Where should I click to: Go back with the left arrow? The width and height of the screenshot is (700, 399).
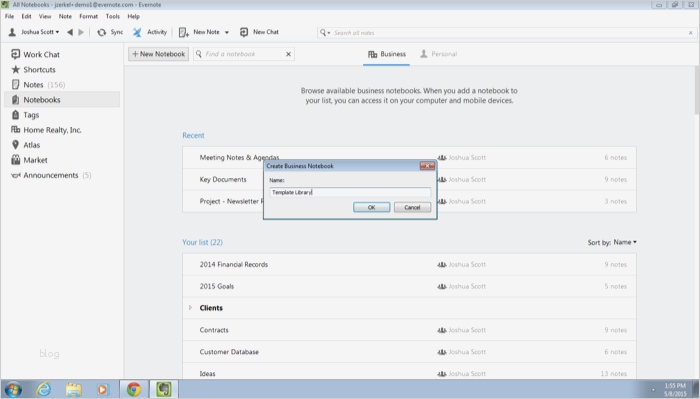[x=70, y=32]
